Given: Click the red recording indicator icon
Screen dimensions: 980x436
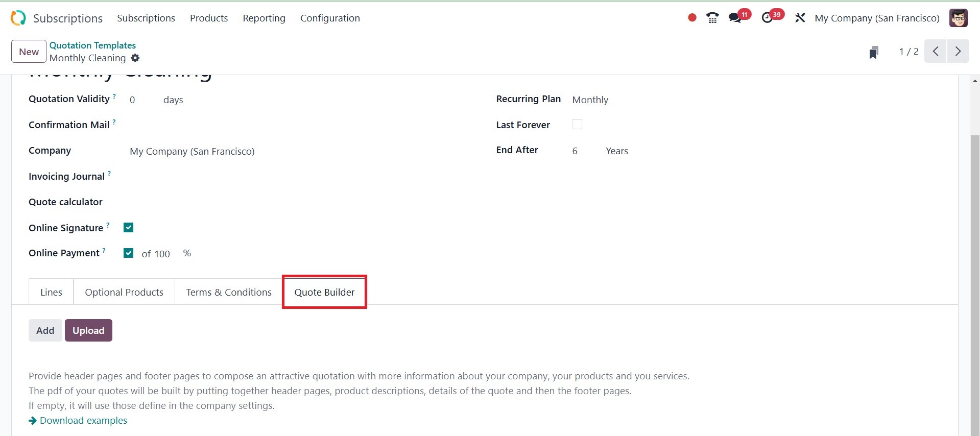Looking at the screenshot, I should 692,18.
